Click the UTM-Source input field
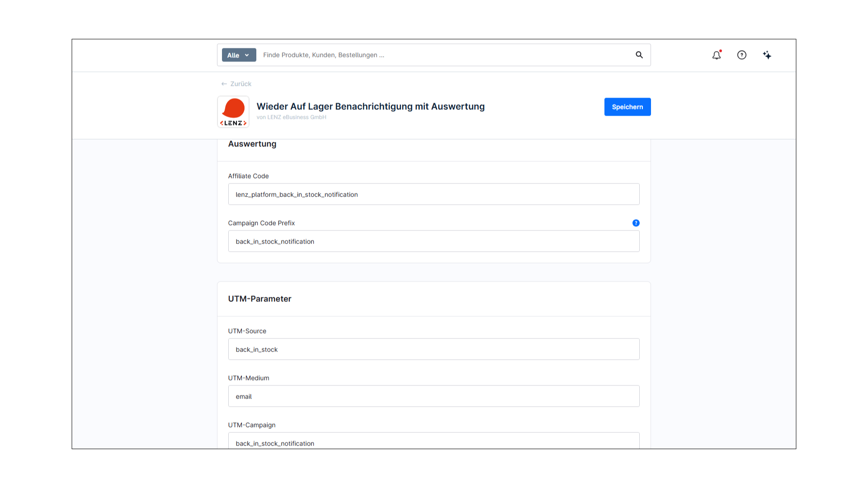Viewport: 868px width, 488px height. pos(434,349)
